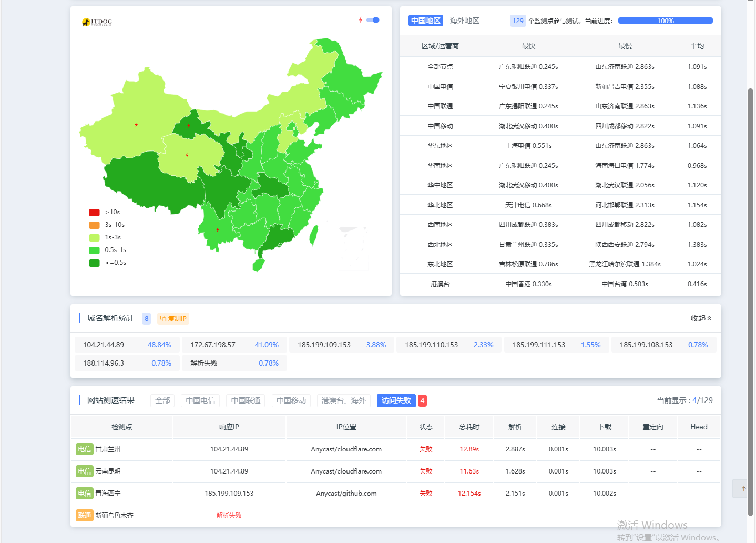Click the ITDOG logo
756x543 pixels.
click(x=97, y=22)
